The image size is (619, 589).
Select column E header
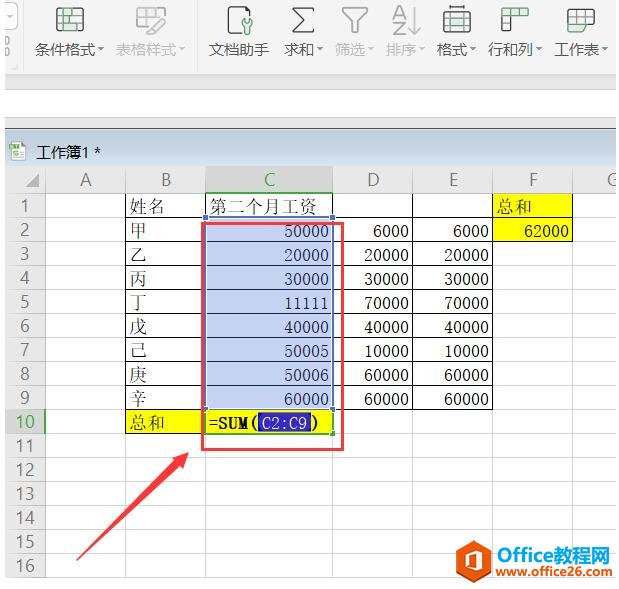coord(453,180)
